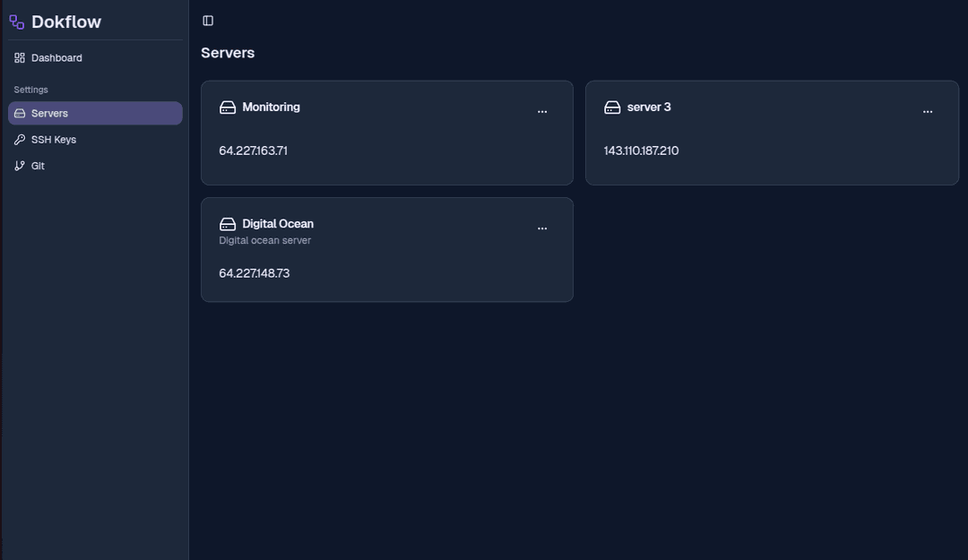
Task: Open the Monitoring server title
Action: 271,107
